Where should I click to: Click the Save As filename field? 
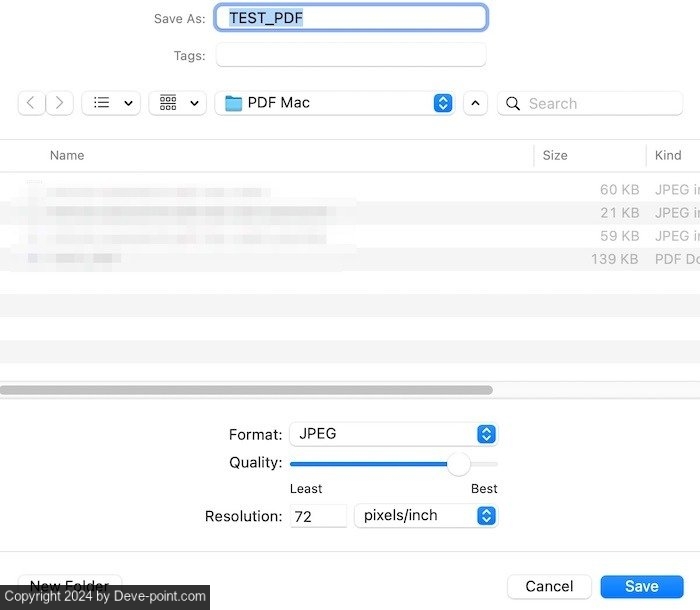(x=350, y=18)
